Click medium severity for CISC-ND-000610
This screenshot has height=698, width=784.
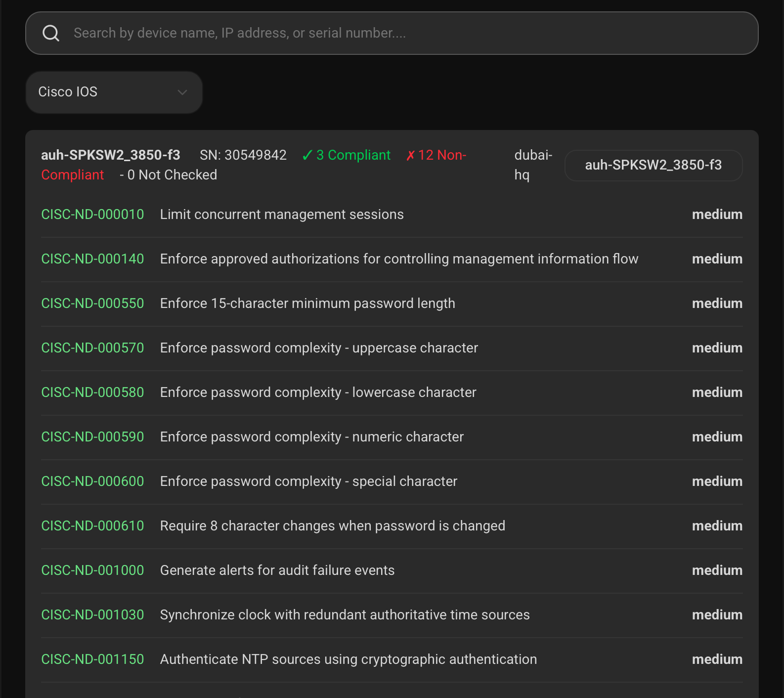click(x=717, y=526)
